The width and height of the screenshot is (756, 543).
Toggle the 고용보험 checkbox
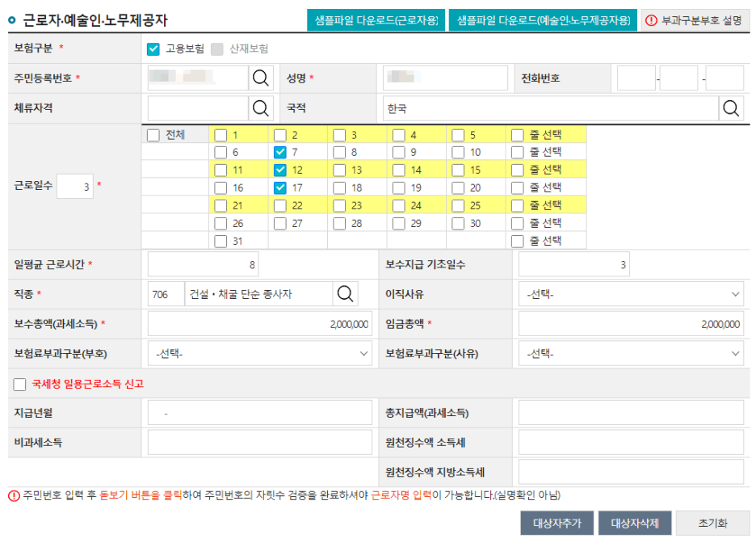click(x=153, y=49)
